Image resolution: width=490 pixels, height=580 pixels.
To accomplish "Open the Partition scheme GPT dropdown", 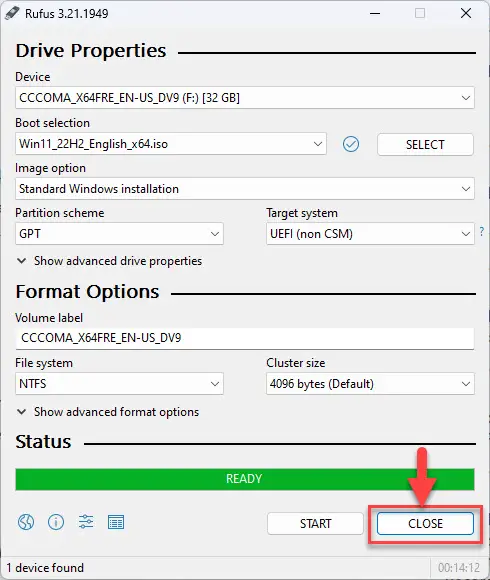I will point(119,234).
